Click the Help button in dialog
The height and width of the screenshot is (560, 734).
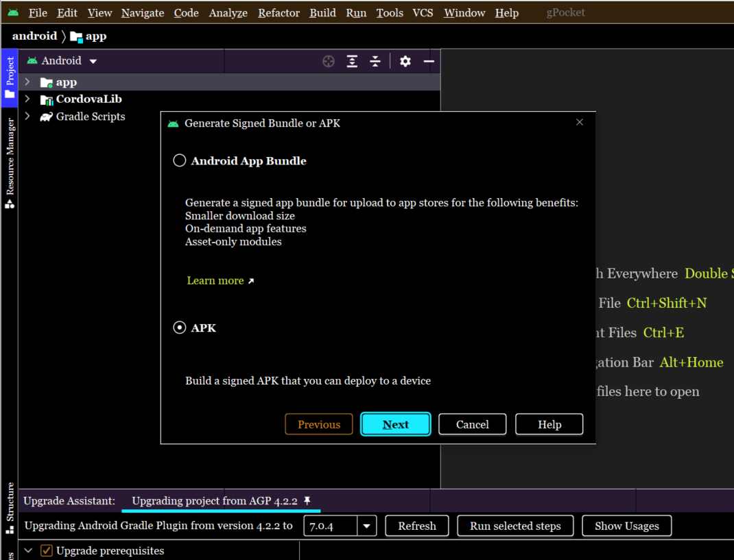tap(549, 424)
